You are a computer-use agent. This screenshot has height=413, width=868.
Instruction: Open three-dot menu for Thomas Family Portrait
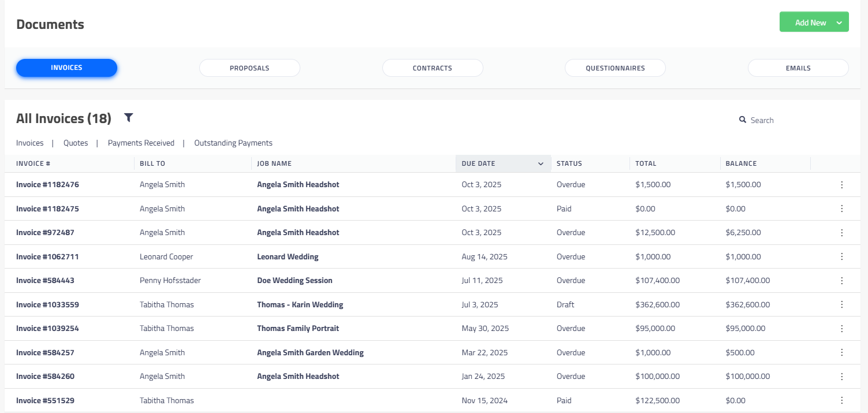click(841, 329)
